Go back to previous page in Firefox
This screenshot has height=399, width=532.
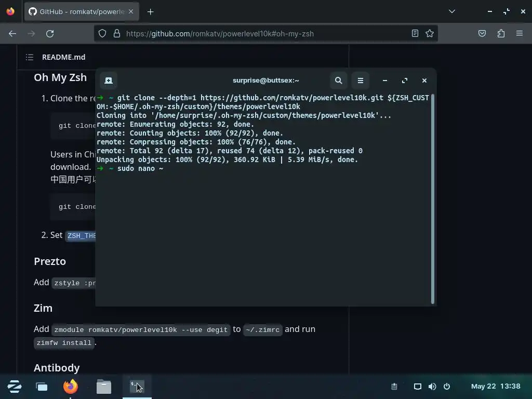click(x=12, y=34)
